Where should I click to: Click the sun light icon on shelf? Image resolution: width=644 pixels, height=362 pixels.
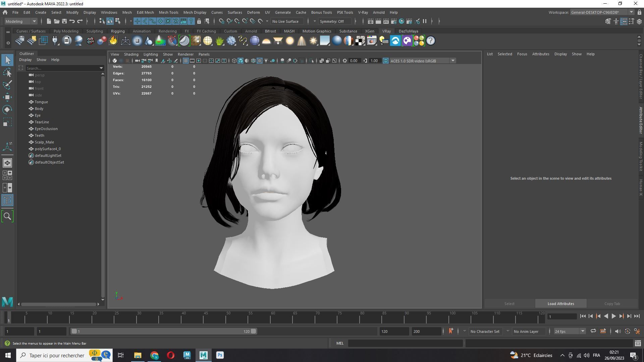(x=313, y=41)
